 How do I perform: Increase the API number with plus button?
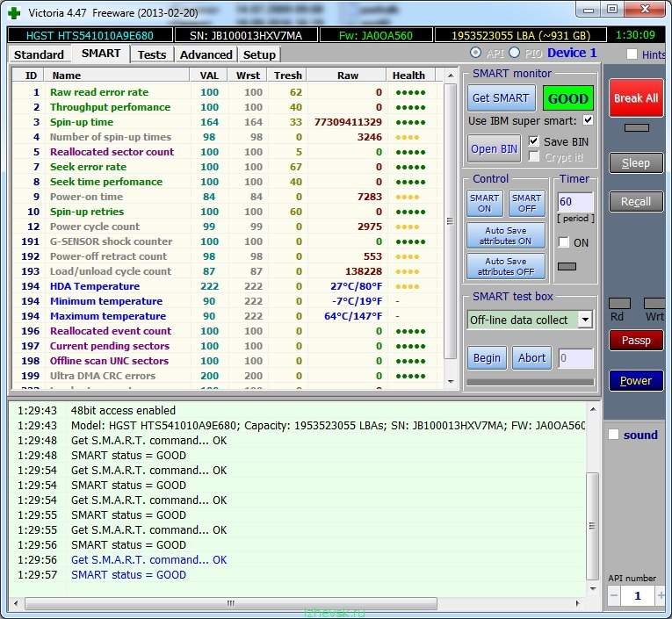coord(660,596)
